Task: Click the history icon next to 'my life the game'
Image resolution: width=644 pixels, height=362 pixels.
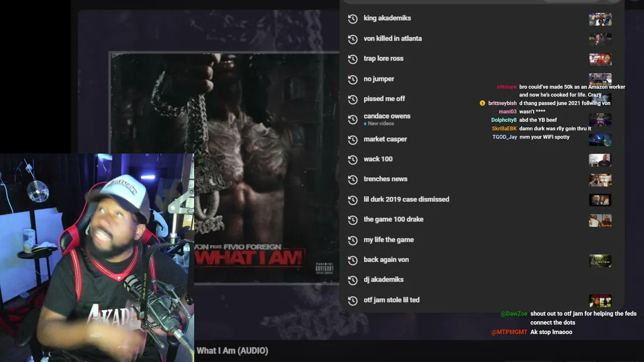Action: 353,240
